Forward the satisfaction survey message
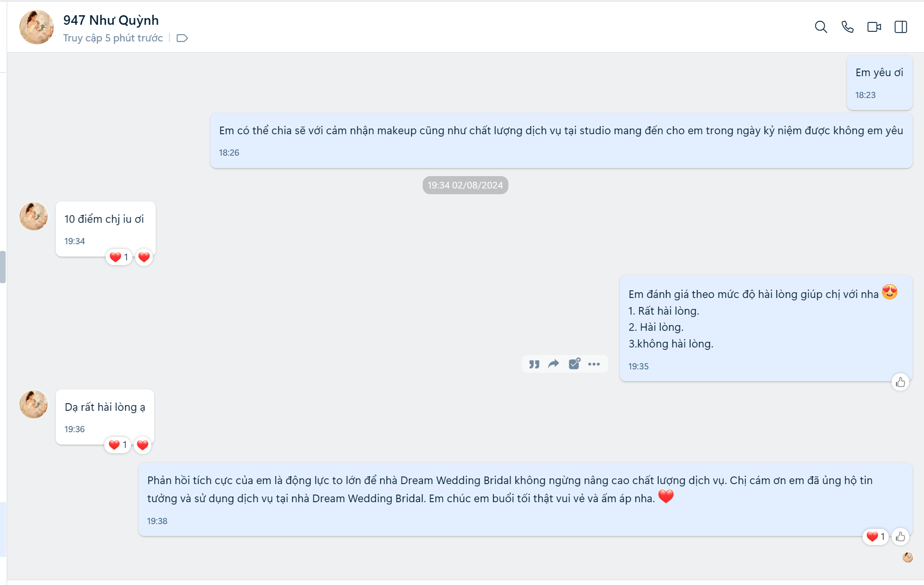The image size is (924, 585). [554, 364]
